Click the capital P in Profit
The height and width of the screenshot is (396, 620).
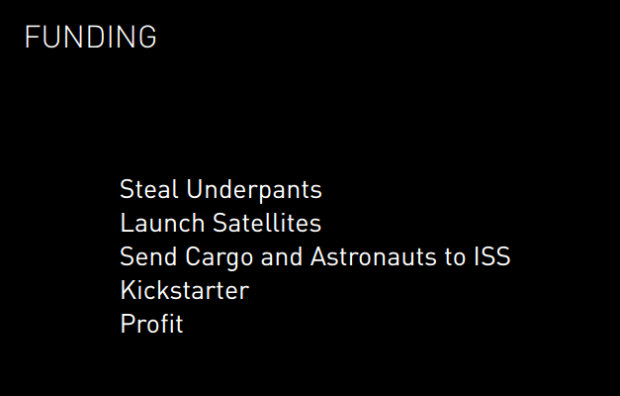(x=129, y=324)
